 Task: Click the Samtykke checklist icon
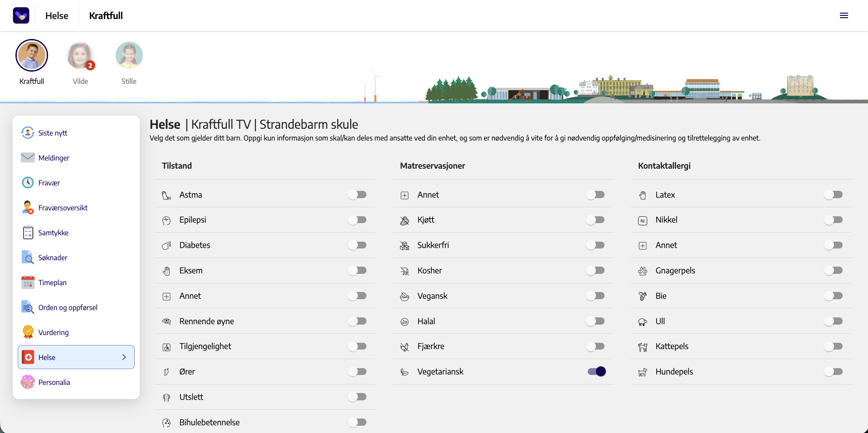28,232
